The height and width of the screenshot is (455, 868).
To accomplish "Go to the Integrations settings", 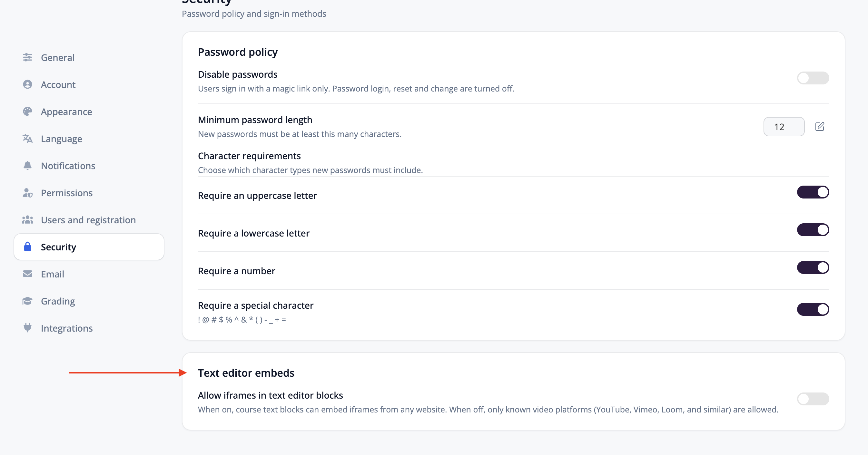I will click(89, 328).
